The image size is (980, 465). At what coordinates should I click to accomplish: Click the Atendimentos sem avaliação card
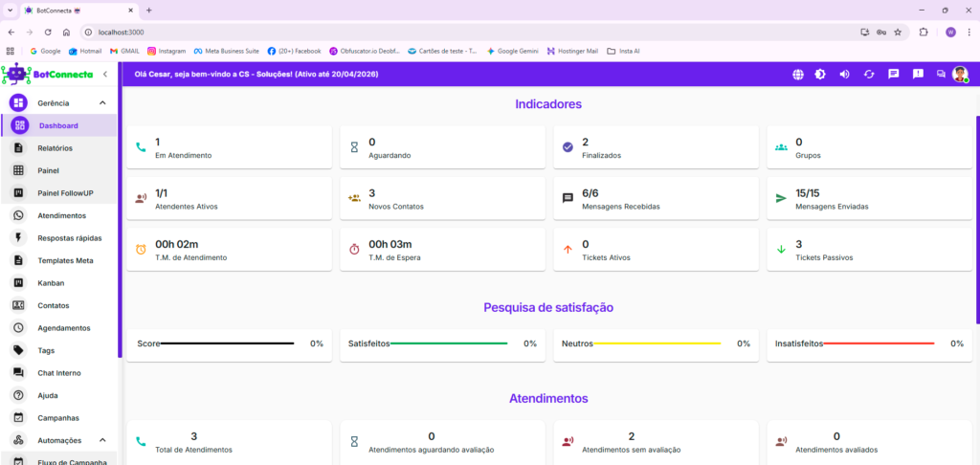pyautogui.click(x=657, y=442)
